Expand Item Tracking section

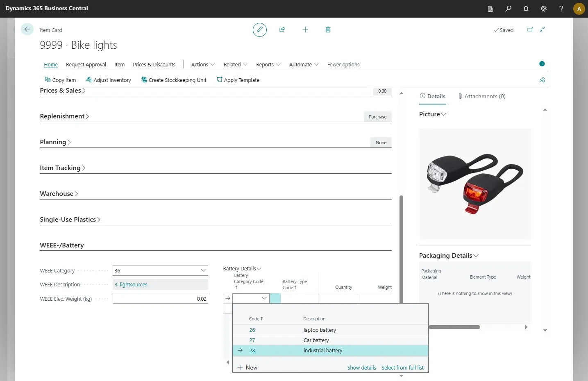[x=62, y=168]
